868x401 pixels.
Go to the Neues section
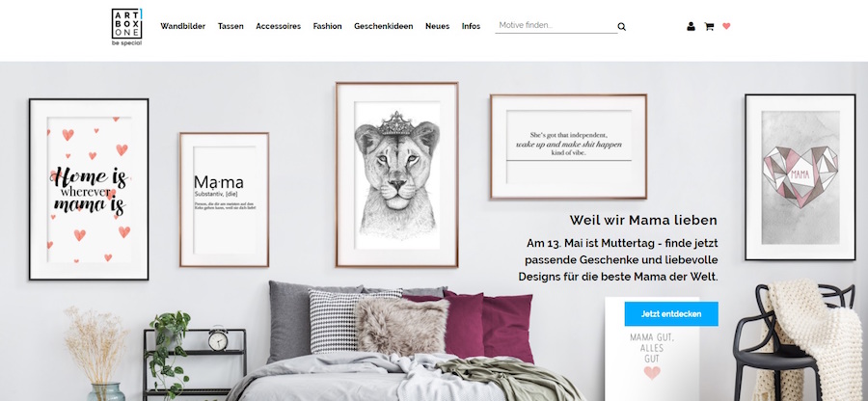click(x=437, y=26)
